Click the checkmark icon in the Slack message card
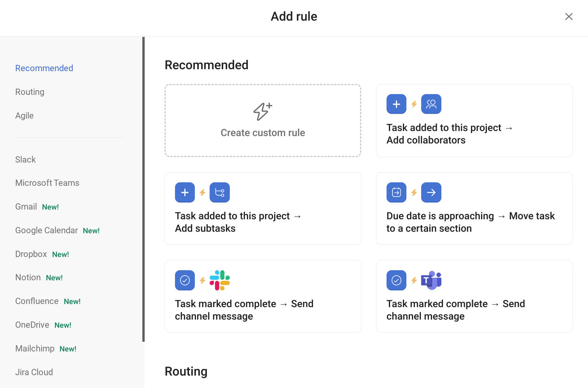 (185, 280)
